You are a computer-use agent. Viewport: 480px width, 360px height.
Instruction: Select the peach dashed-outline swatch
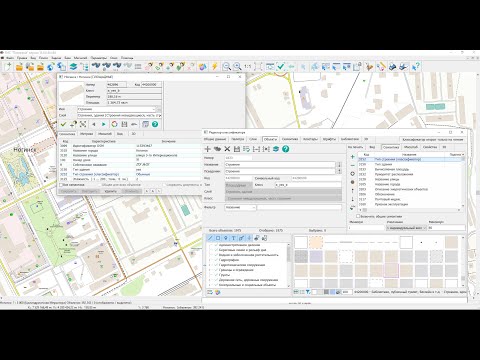(316, 242)
